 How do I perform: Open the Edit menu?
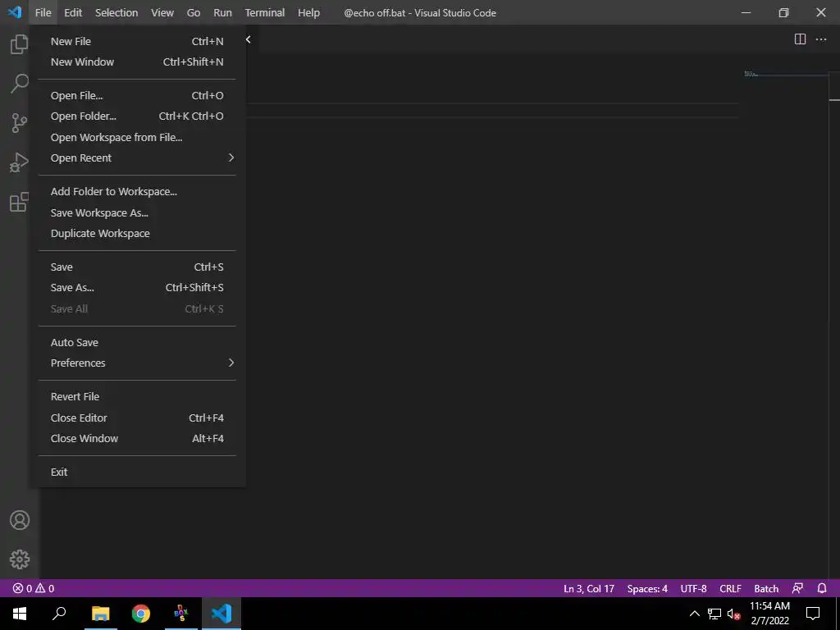pos(73,12)
